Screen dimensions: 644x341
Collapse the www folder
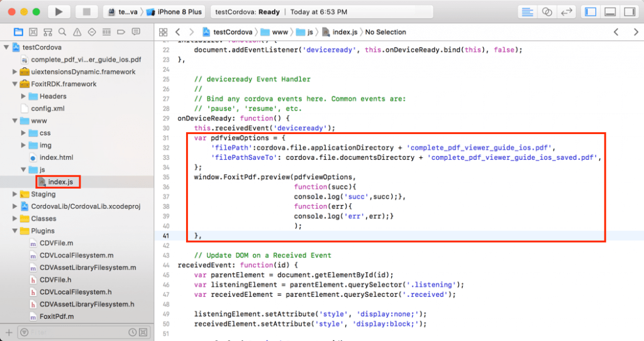tap(15, 121)
